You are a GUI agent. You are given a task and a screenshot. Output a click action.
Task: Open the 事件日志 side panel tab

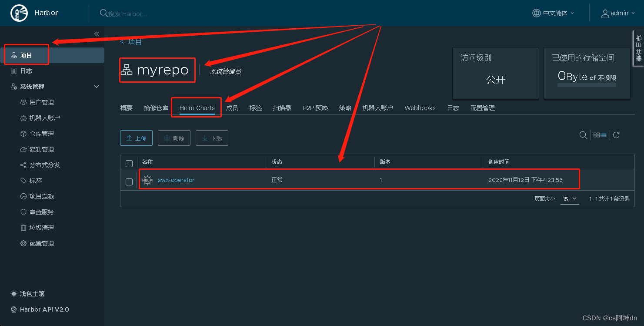tap(638, 48)
